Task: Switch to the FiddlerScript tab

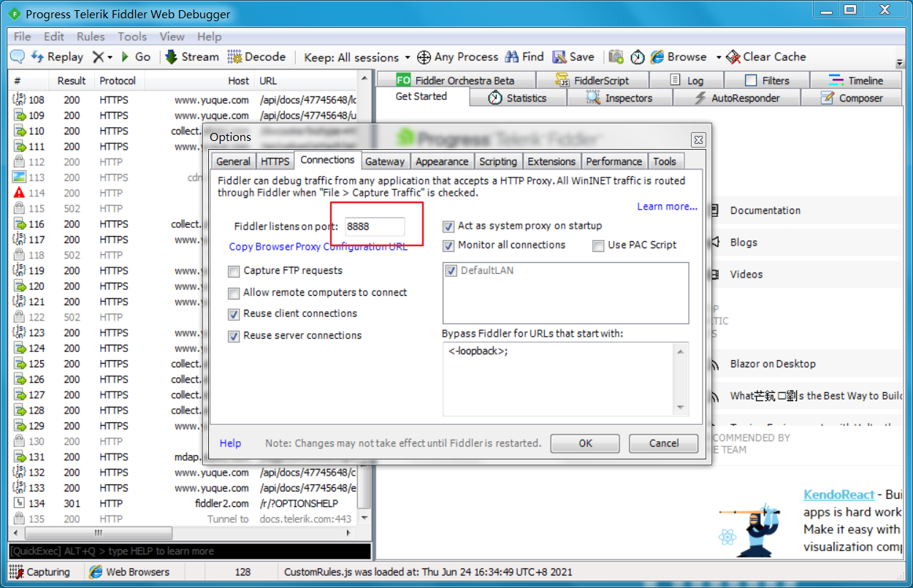Action: point(592,80)
